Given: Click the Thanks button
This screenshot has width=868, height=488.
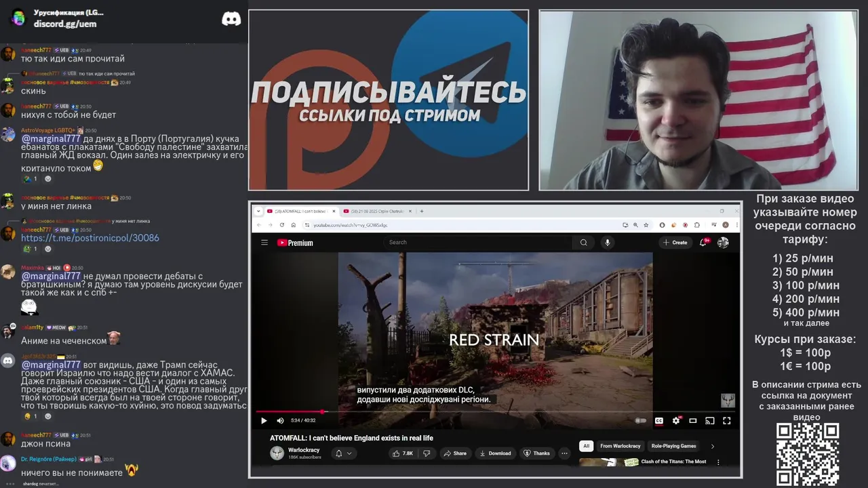Looking at the screenshot, I should pos(537,453).
